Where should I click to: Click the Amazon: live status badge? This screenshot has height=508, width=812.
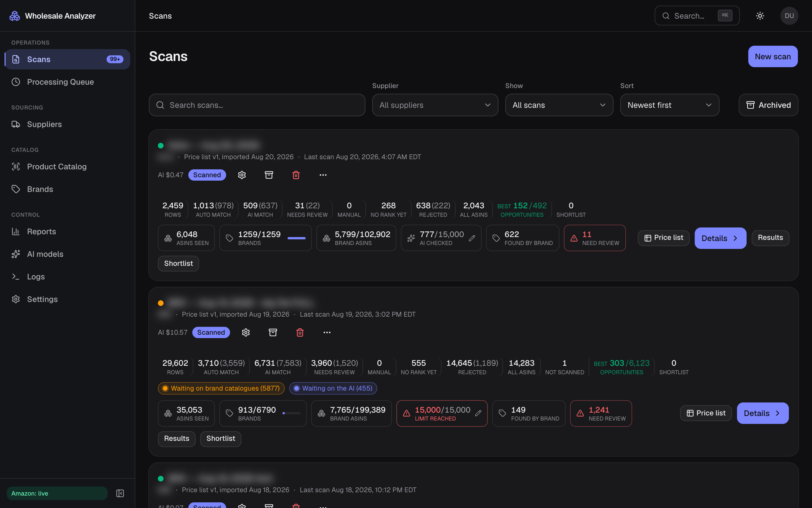coord(57,493)
